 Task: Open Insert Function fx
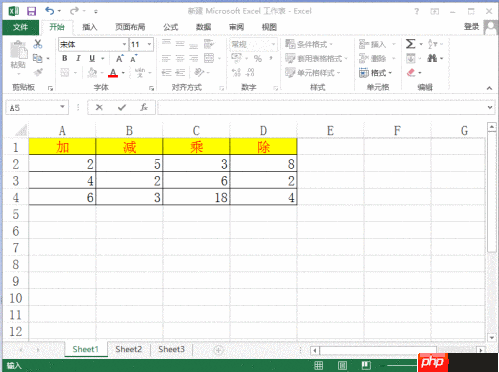(144, 107)
